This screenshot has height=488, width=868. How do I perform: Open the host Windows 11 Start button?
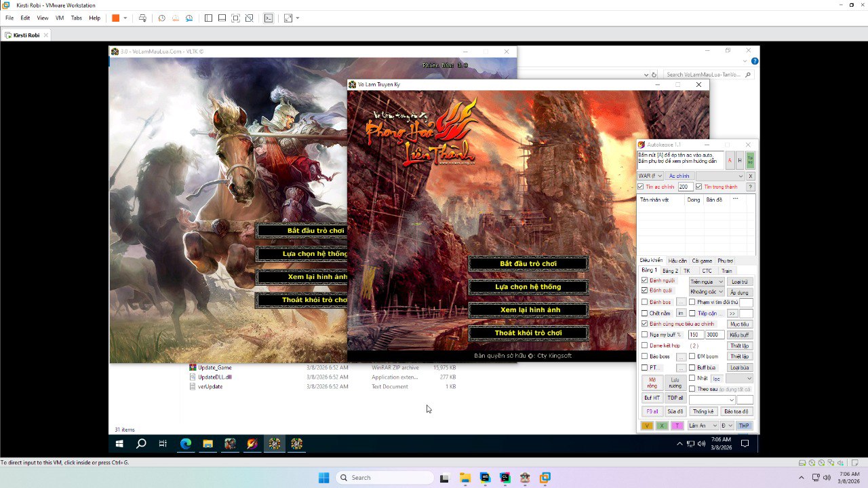[324, 477]
